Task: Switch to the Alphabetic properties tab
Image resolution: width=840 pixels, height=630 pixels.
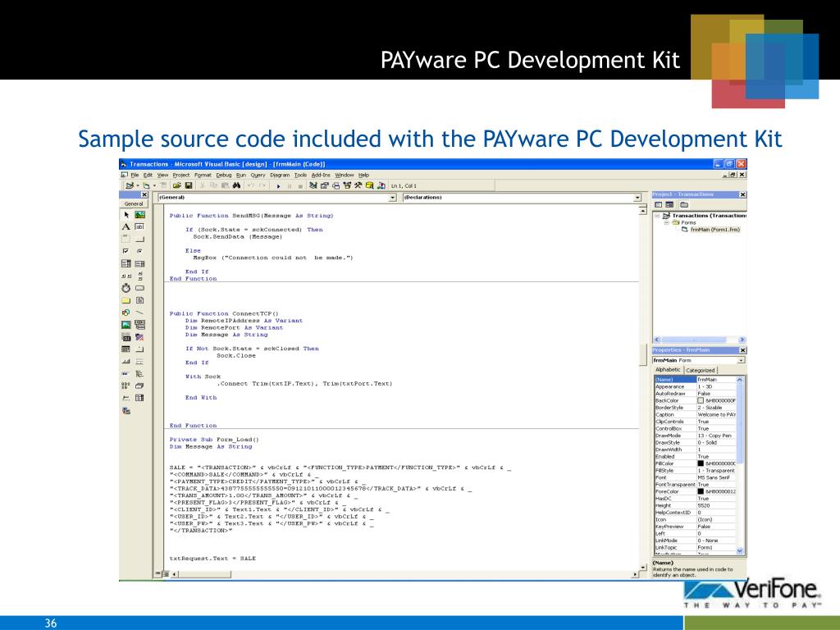Action: [x=668, y=370]
